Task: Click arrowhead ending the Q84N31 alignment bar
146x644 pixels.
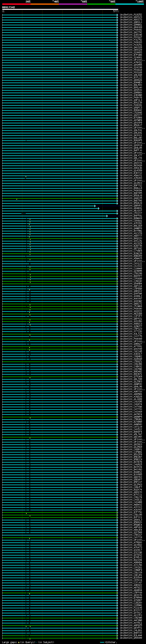Action: 99,208
